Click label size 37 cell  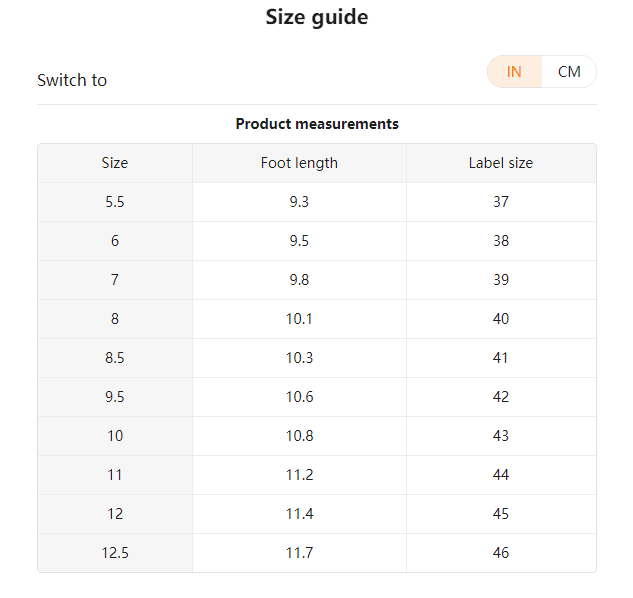click(x=501, y=202)
